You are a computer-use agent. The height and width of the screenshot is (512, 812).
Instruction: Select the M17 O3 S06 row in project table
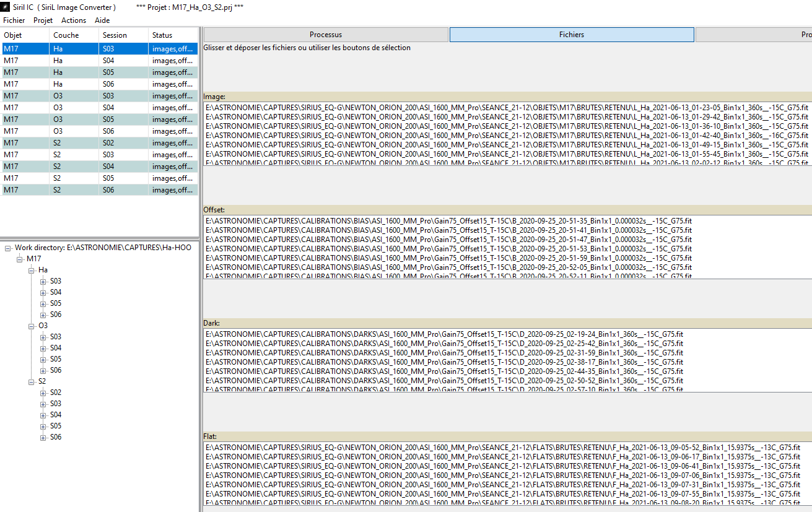(99, 131)
